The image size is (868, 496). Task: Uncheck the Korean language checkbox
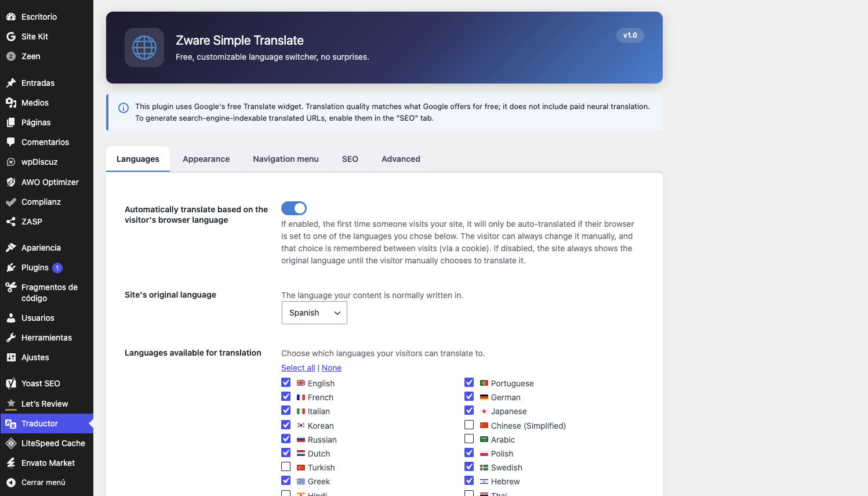[x=286, y=425]
